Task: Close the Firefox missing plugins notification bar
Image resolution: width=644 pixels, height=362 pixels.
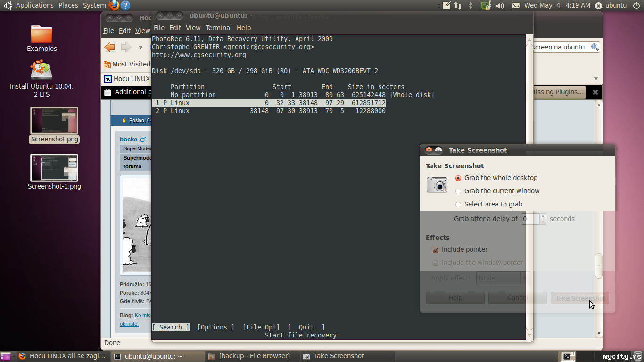Action: point(595,92)
